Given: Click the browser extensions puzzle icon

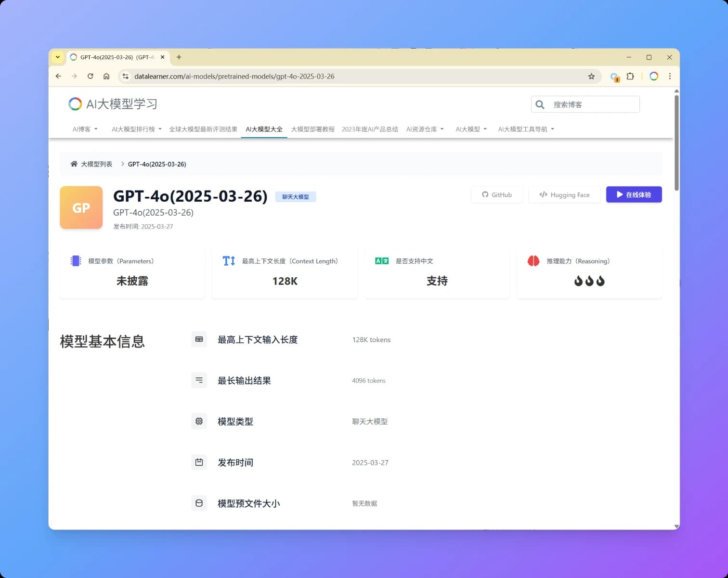Looking at the screenshot, I should pos(631,76).
